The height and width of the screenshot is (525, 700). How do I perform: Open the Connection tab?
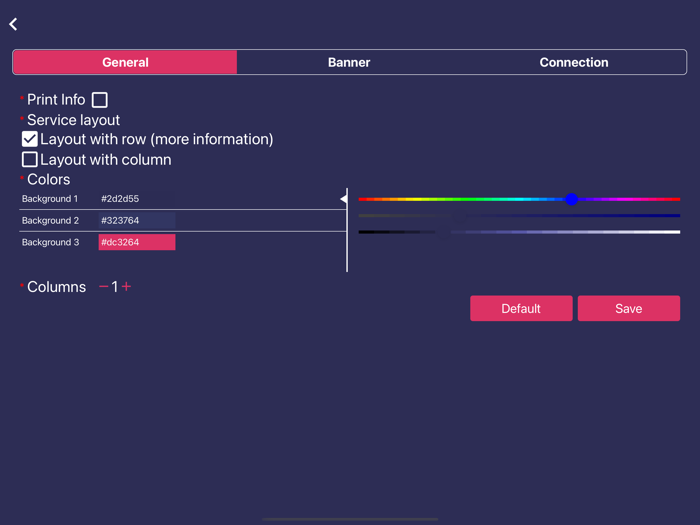574,62
